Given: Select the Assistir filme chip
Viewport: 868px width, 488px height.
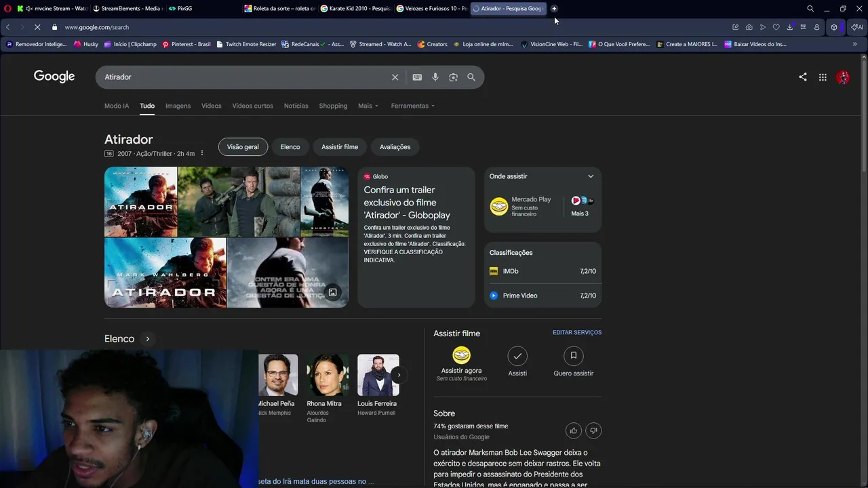Looking at the screenshot, I should (x=340, y=147).
